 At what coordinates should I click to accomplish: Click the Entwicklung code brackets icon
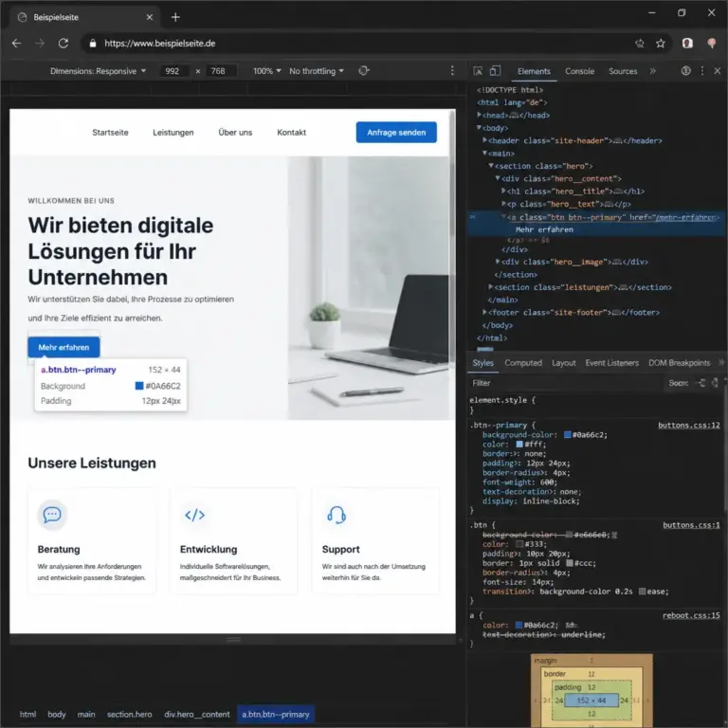pos(194,515)
